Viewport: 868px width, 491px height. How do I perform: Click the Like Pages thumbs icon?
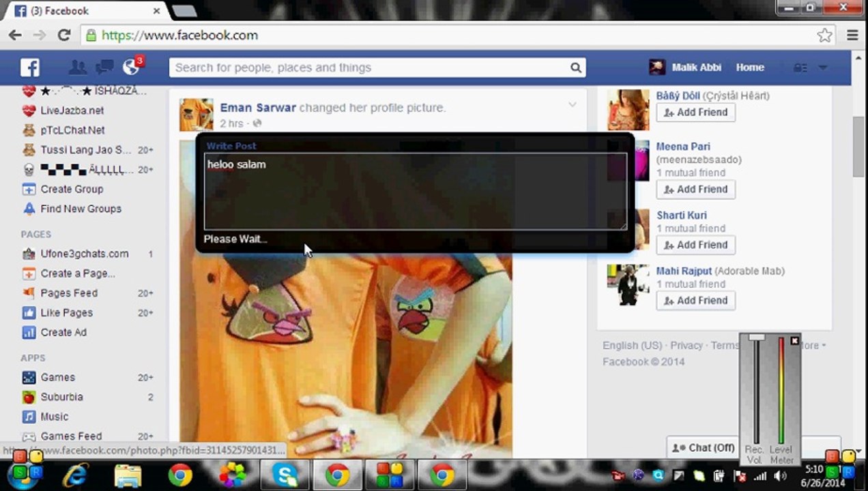29,312
